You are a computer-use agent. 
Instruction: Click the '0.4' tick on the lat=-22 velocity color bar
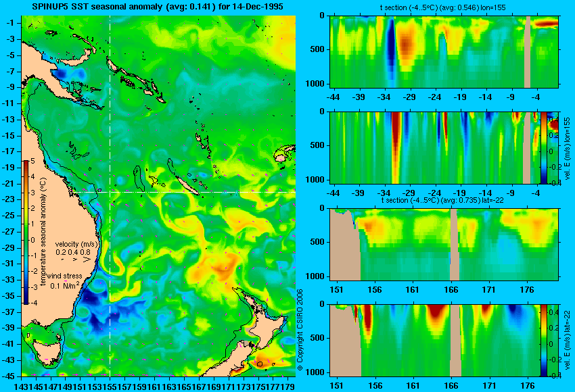[553, 312]
